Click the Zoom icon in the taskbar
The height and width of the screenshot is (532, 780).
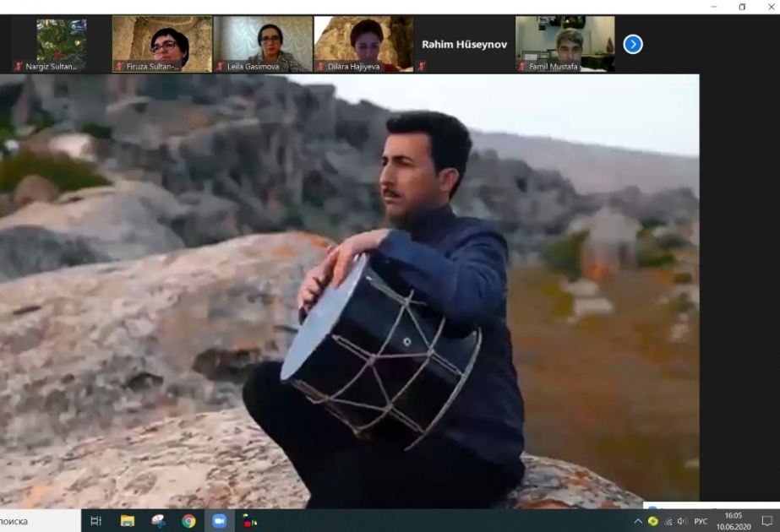(219, 520)
